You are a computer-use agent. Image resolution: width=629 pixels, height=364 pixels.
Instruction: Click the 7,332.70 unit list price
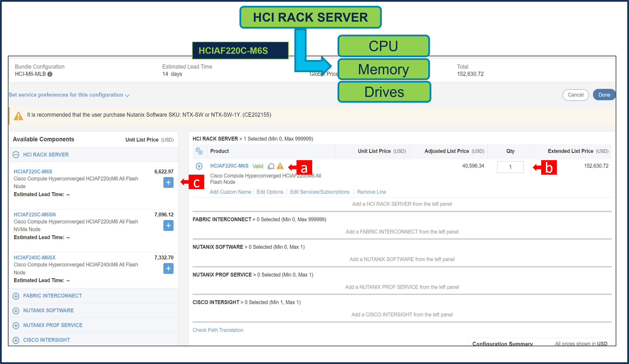pyautogui.click(x=164, y=257)
